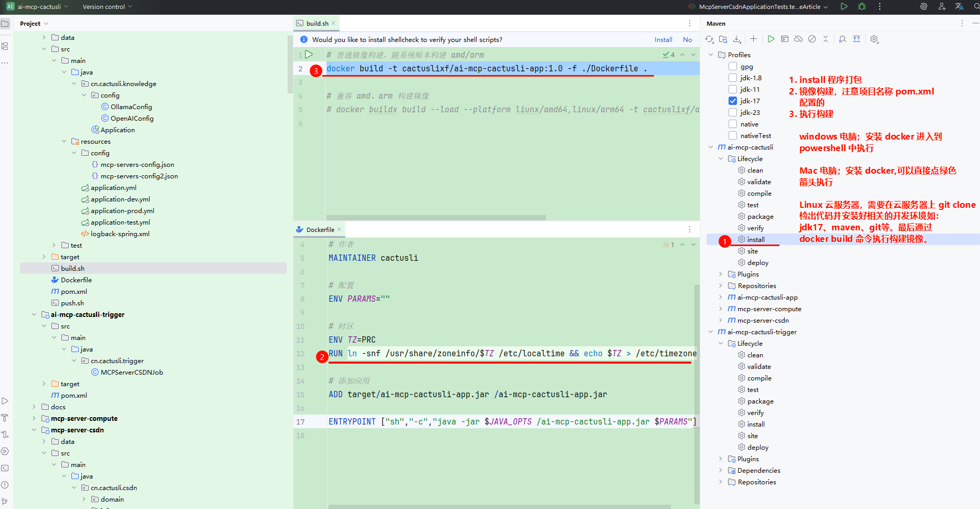The height and width of the screenshot is (509, 980).
Task: Click Search Everywhere magnifier icon
Action: [x=976, y=7]
